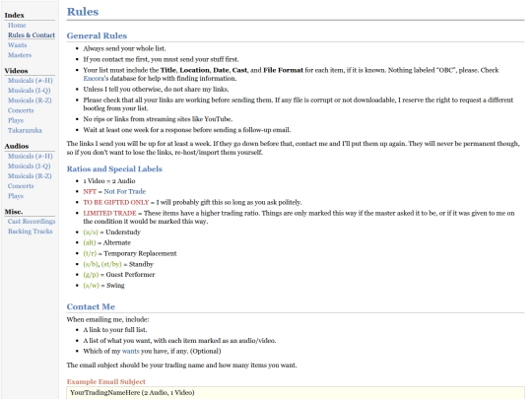This screenshot has height=399, width=532.
Task: Click the Rules page heading
Action: [x=83, y=12]
